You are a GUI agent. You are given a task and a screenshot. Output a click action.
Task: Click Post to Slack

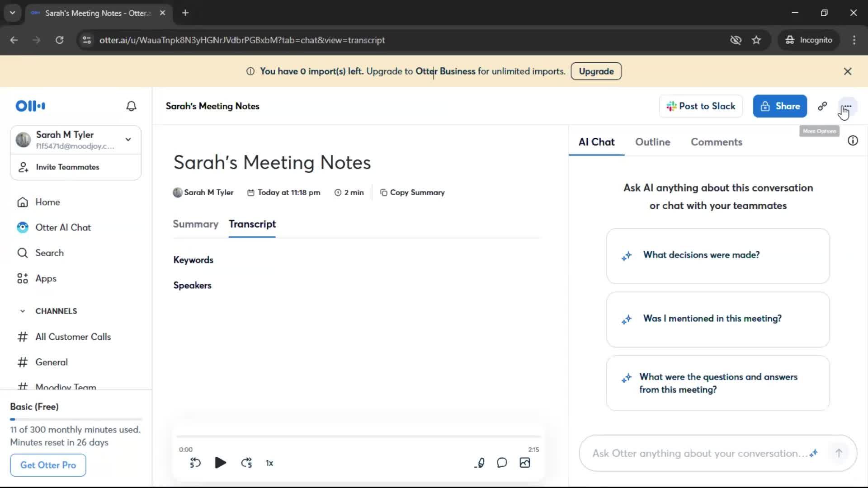(x=701, y=106)
